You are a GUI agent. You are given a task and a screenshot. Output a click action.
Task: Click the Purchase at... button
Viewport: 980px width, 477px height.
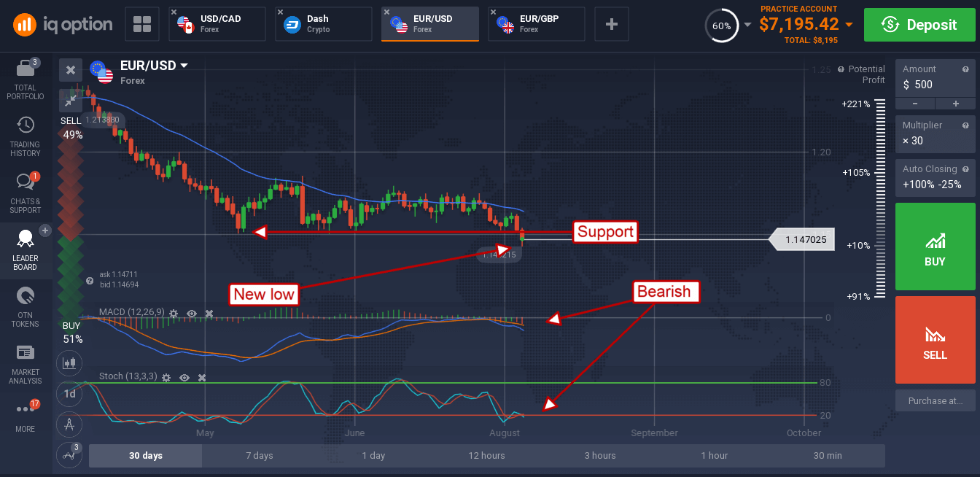[x=936, y=401]
